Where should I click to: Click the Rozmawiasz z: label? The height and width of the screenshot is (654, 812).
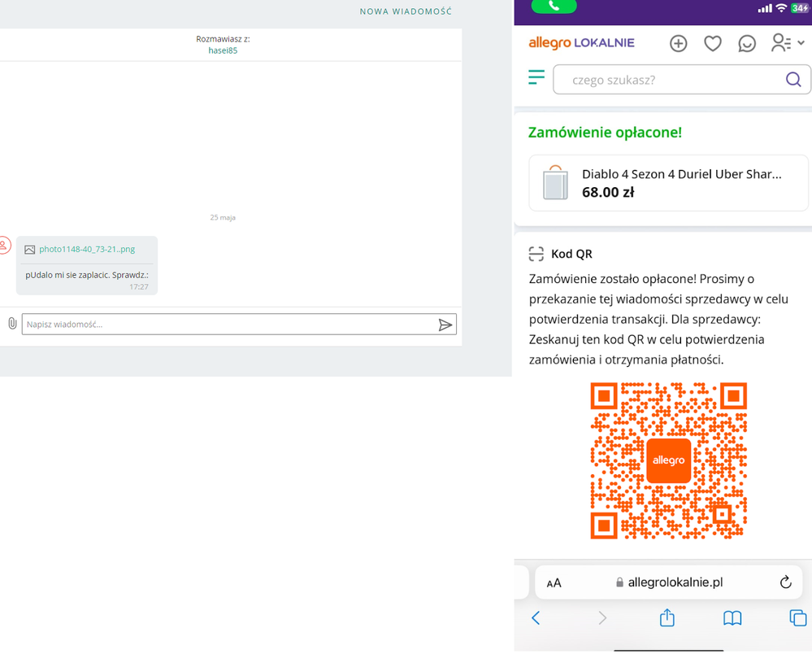coord(223,39)
